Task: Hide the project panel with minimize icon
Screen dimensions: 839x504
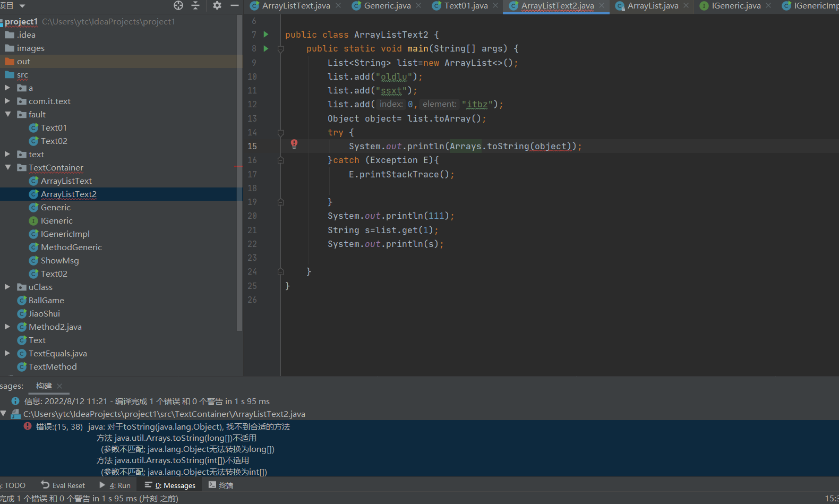Action: click(235, 5)
